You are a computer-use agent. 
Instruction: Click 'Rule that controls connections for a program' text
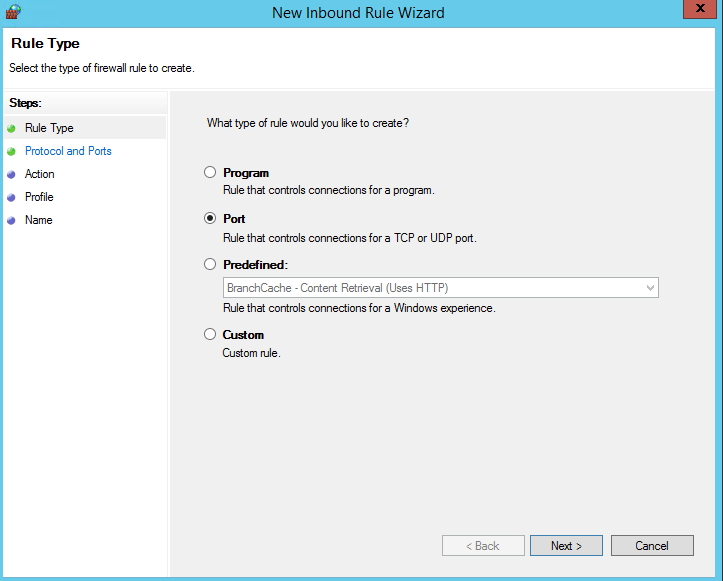click(329, 190)
